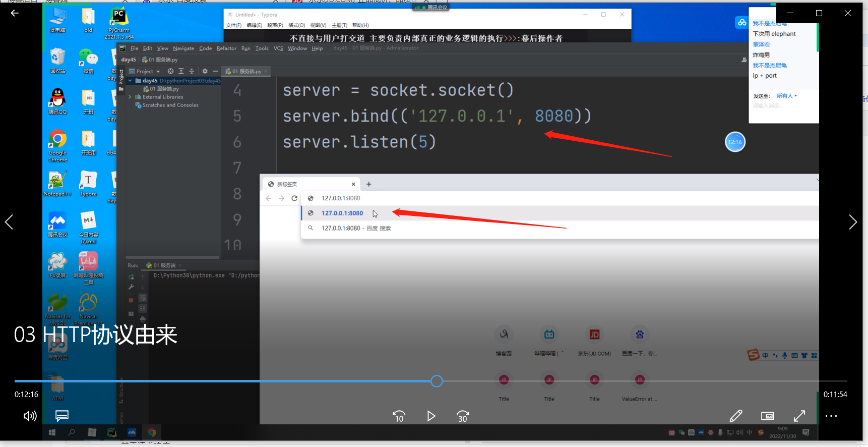Play the video
The height and width of the screenshot is (447, 868).
point(431,416)
